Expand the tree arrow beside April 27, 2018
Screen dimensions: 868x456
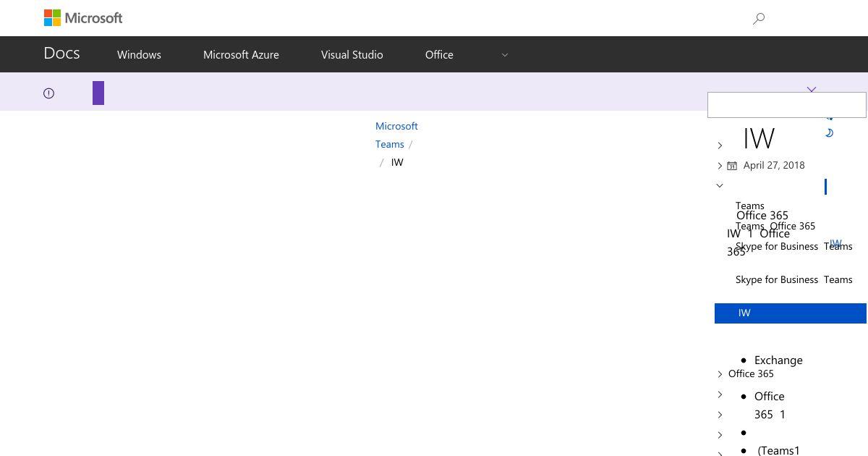[720, 166]
